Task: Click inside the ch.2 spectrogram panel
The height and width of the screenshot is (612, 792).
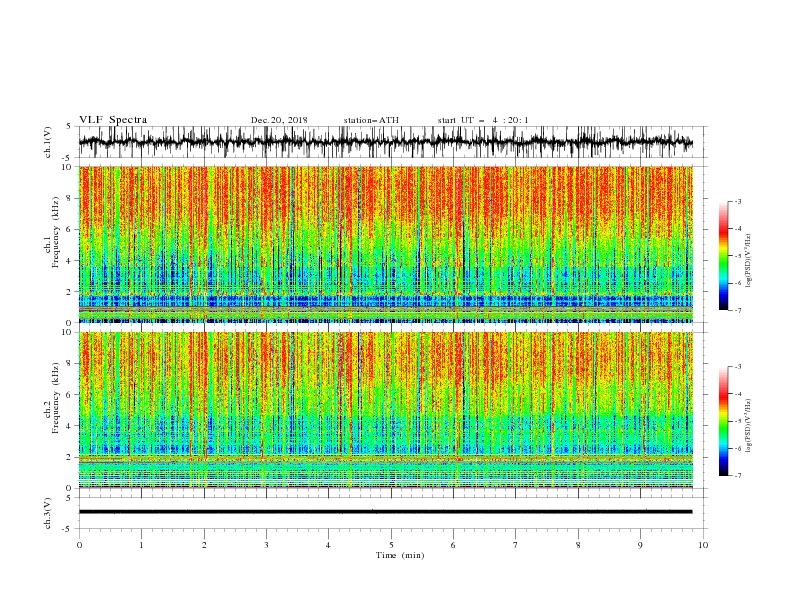Action: (386, 410)
